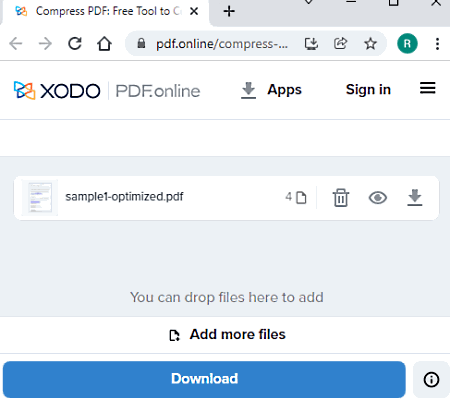Viewport: 450px width, 400px height.
Task: Download sample1-optimized.pdf via row arrow icon
Action: coord(415,197)
